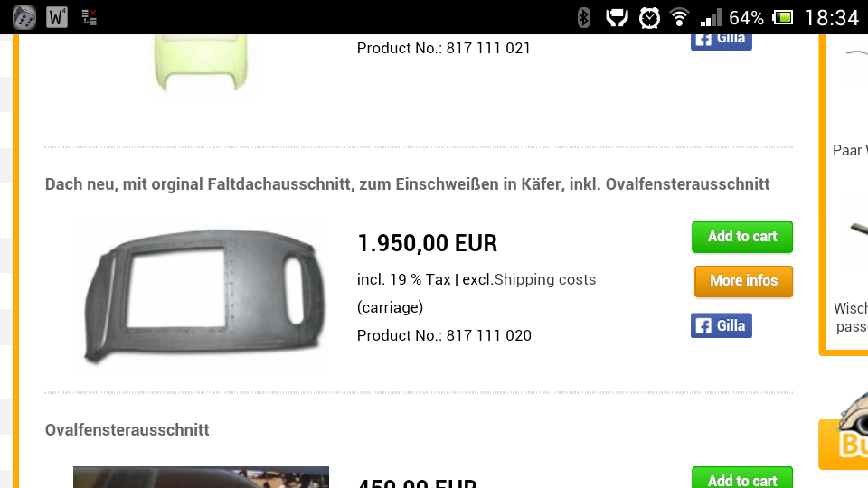Tap the dice app notification icon
Image resolution: width=868 pixels, height=488 pixels.
click(24, 17)
